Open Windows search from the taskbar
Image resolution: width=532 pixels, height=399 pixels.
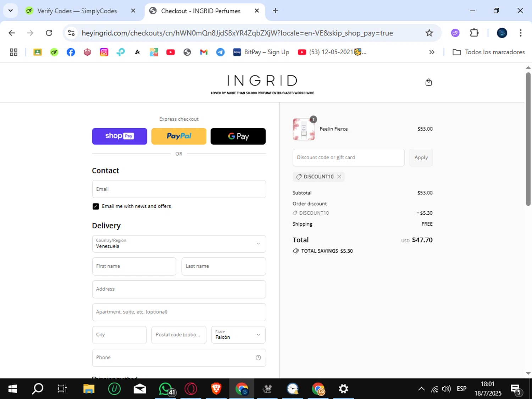tap(38, 389)
